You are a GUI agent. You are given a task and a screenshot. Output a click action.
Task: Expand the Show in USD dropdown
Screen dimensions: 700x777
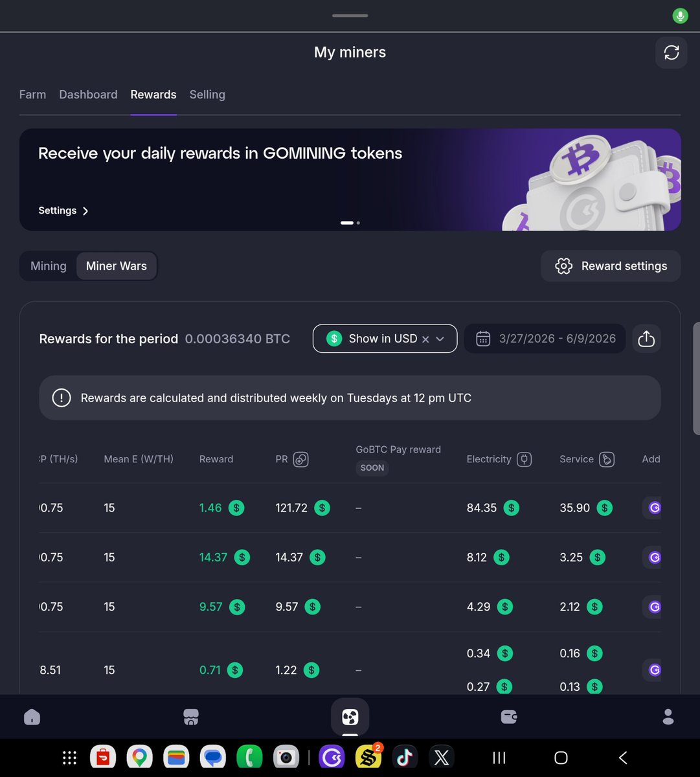click(x=440, y=339)
